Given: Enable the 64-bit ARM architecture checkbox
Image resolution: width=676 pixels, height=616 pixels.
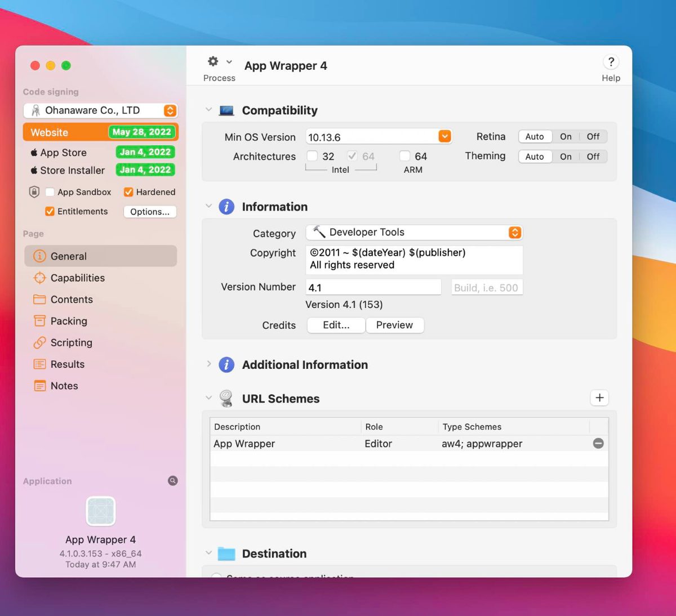Looking at the screenshot, I should coord(404,156).
